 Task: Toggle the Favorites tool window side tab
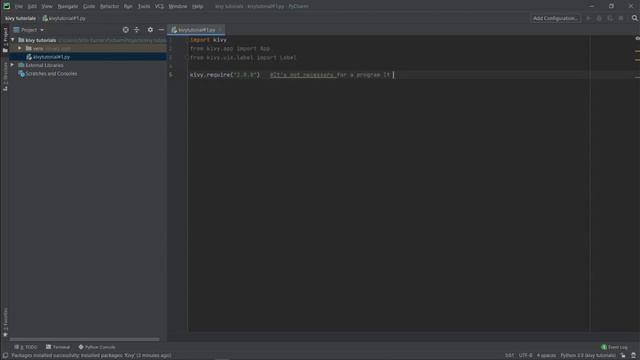click(x=5, y=322)
